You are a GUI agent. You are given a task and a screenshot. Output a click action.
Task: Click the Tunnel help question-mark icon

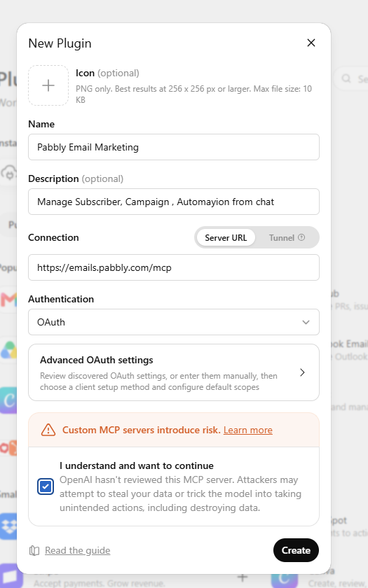pyautogui.click(x=301, y=237)
